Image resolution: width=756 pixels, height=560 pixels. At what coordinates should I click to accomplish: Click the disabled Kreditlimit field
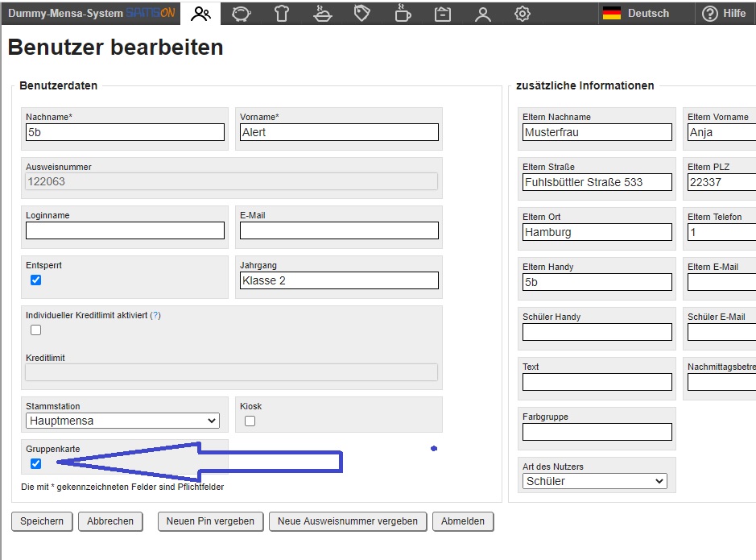coord(231,372)
